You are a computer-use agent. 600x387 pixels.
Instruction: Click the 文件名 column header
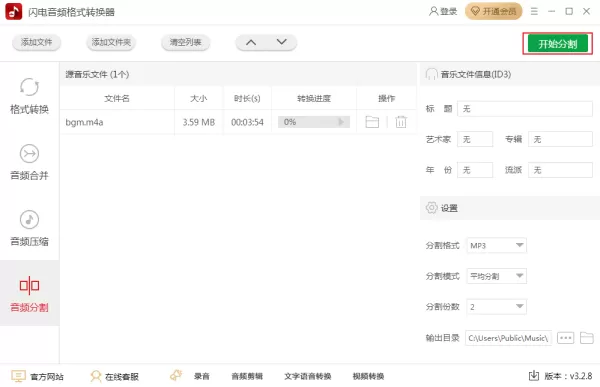tap(117, 98)
